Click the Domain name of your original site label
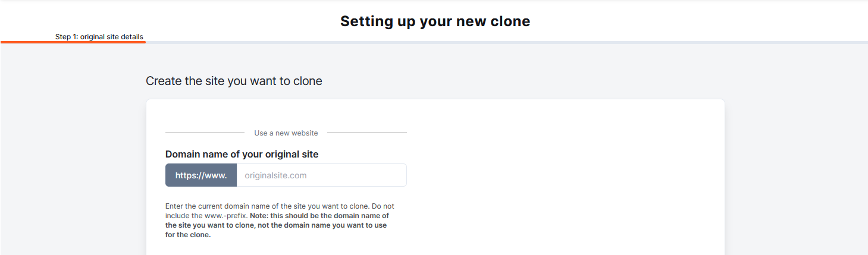This screenshot has height=255, width=868. coord(242,155)
